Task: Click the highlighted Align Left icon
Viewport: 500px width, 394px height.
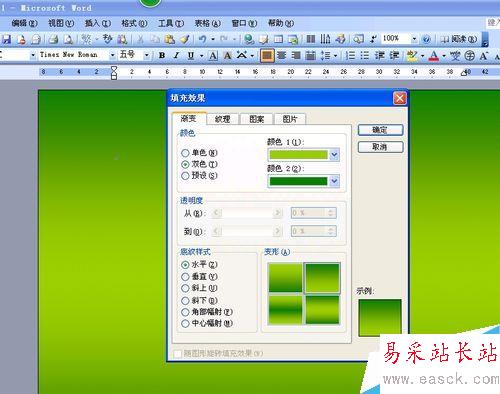Action: point(267,55)
